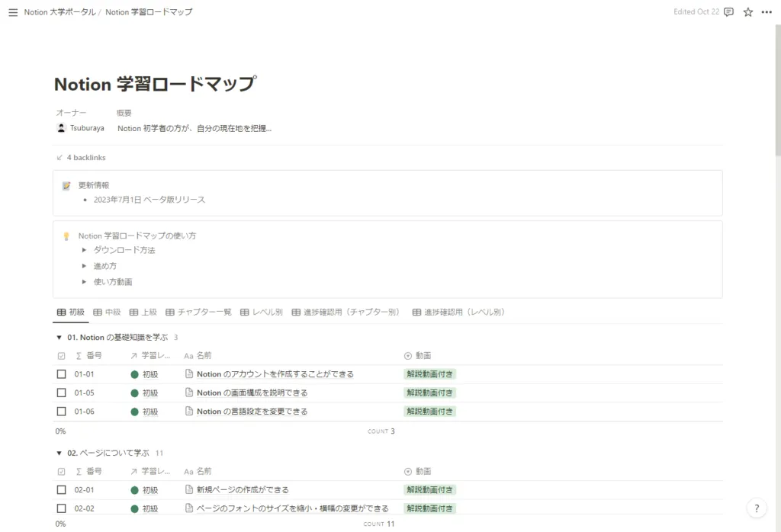Check the box for row 01-05
This screenshot has width=781, height=532.
(61, 393)
